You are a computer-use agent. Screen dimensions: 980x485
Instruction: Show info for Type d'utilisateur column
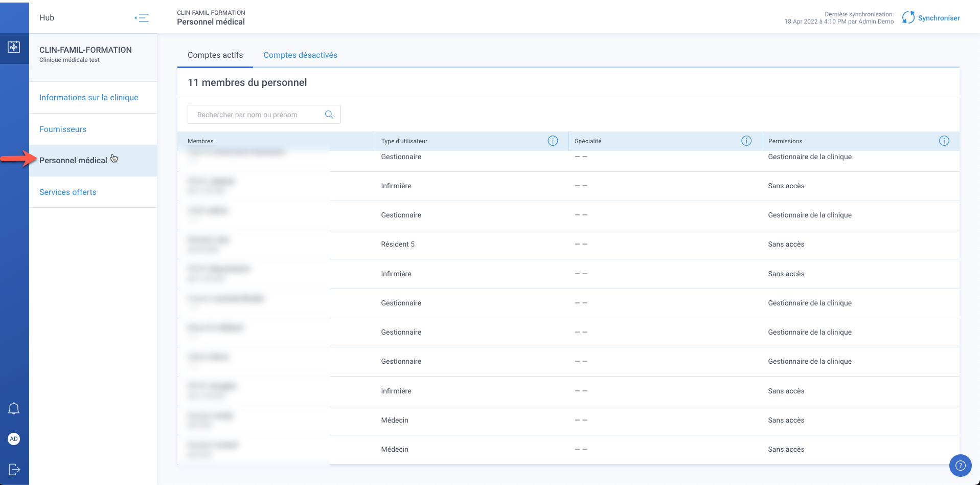tap(553, 141)
